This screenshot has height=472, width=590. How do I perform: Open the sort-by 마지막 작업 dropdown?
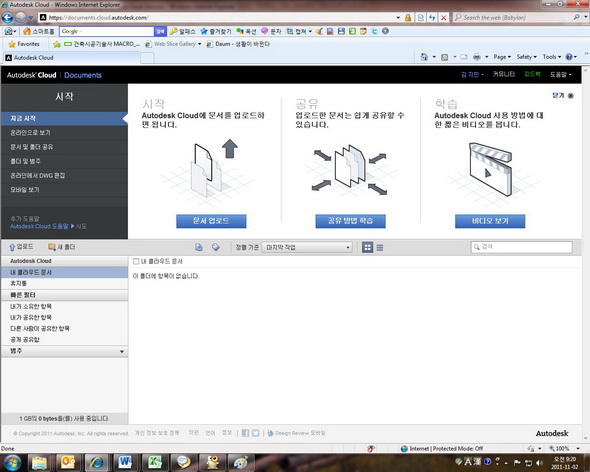click(x=307, y=247)
